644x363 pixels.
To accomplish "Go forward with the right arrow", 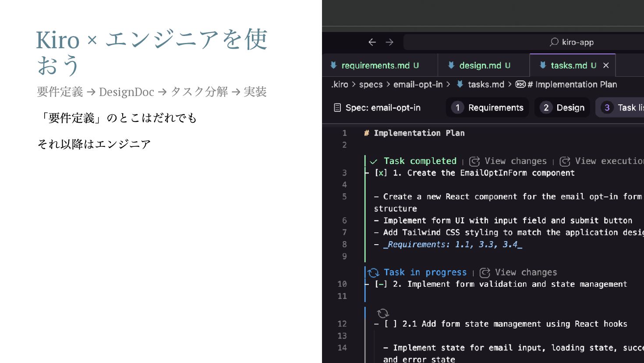I will [x=389, y=42].
